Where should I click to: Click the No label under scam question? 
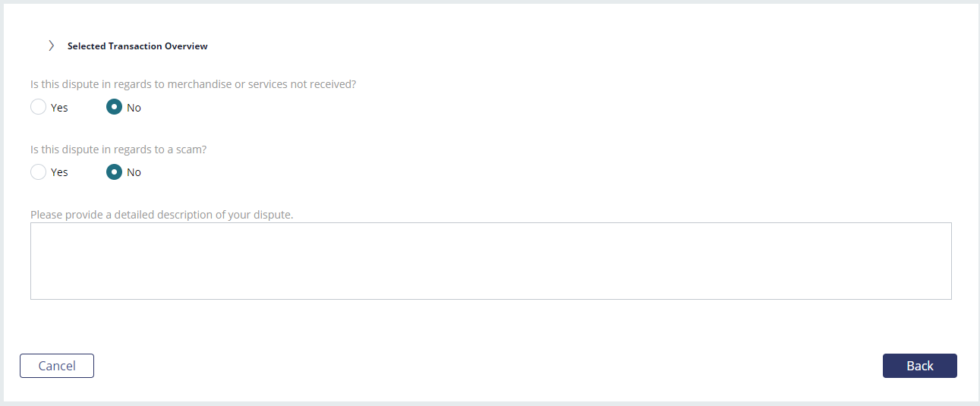click(x=134, y=172)
